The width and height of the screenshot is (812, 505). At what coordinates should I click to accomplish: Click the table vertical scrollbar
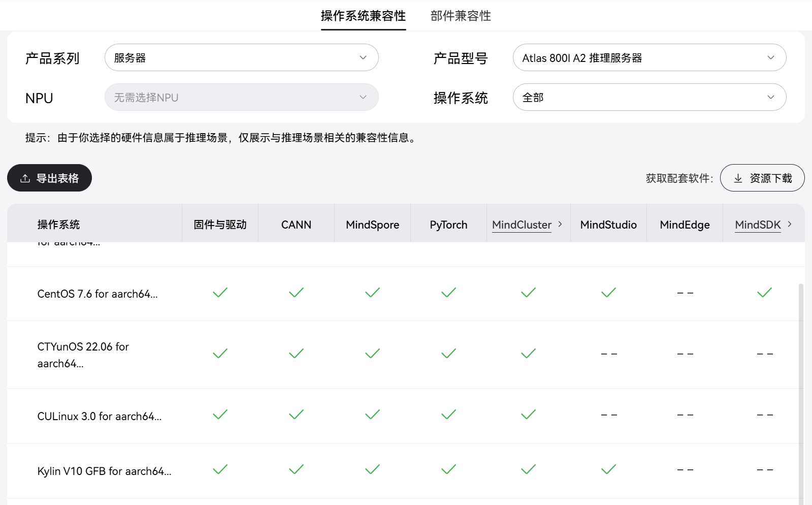(x=801, y=394)
